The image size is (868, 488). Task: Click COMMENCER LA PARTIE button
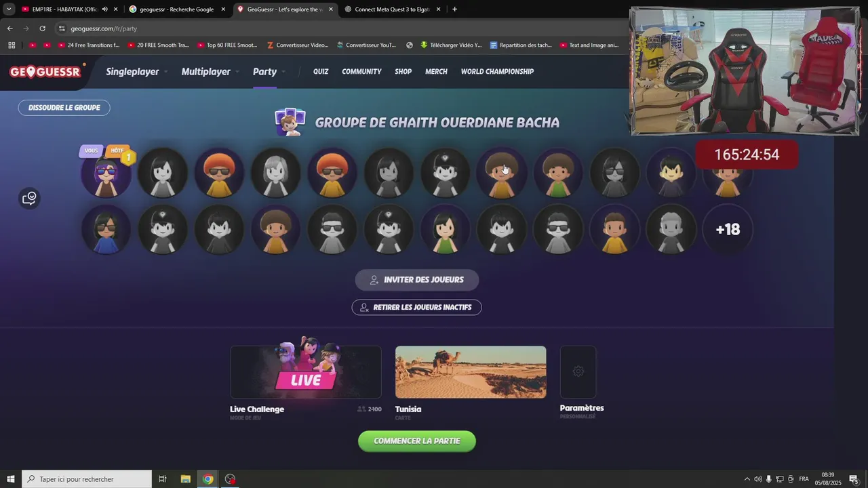click(417, 441)
